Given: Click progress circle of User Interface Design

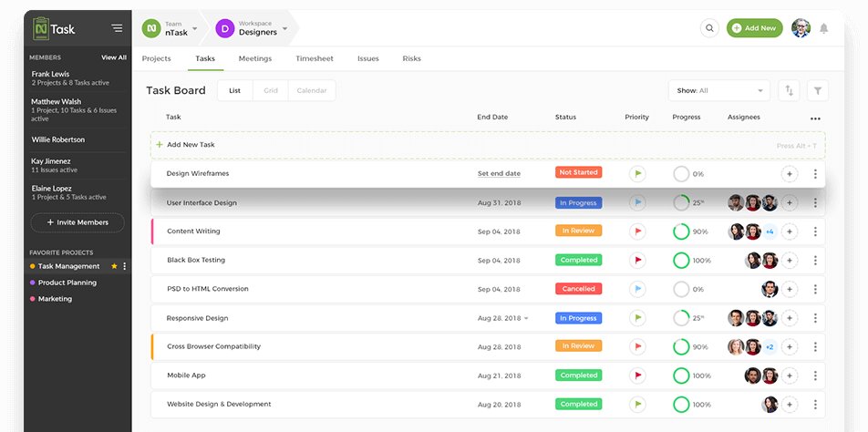Looking at the screenshot, I should (x=681, y=203).
